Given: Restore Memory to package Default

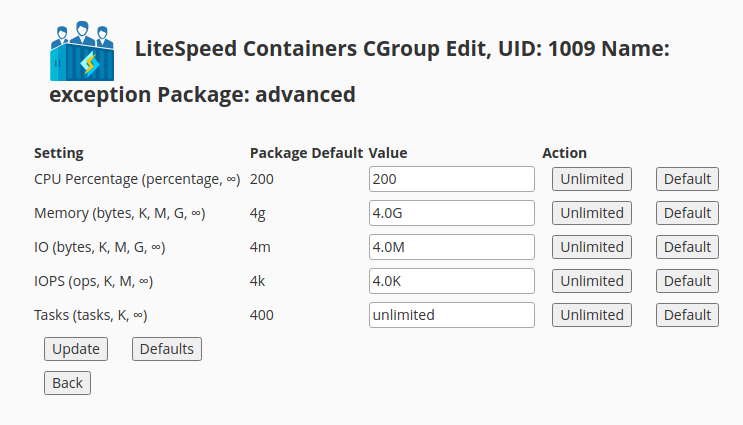Looking at the screenshot, I should 687,213.
